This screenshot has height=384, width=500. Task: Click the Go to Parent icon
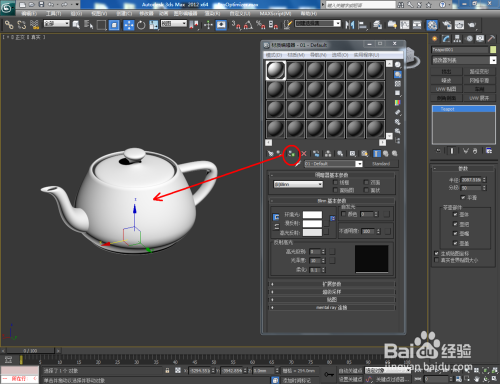pyautogui.click(x=386, y=154)
